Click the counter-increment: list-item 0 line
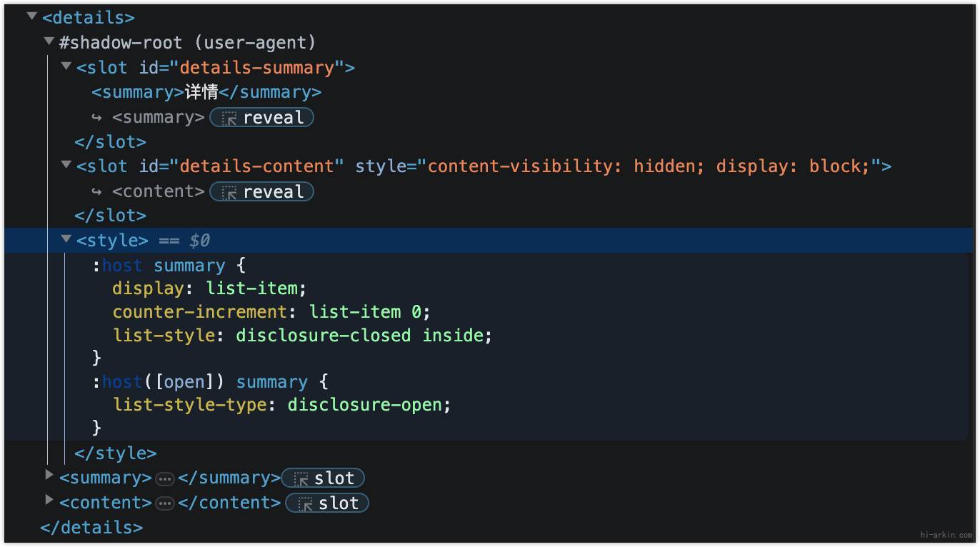Image resolution: width=980 pixels, height=547 pixels. coord(271,312)
